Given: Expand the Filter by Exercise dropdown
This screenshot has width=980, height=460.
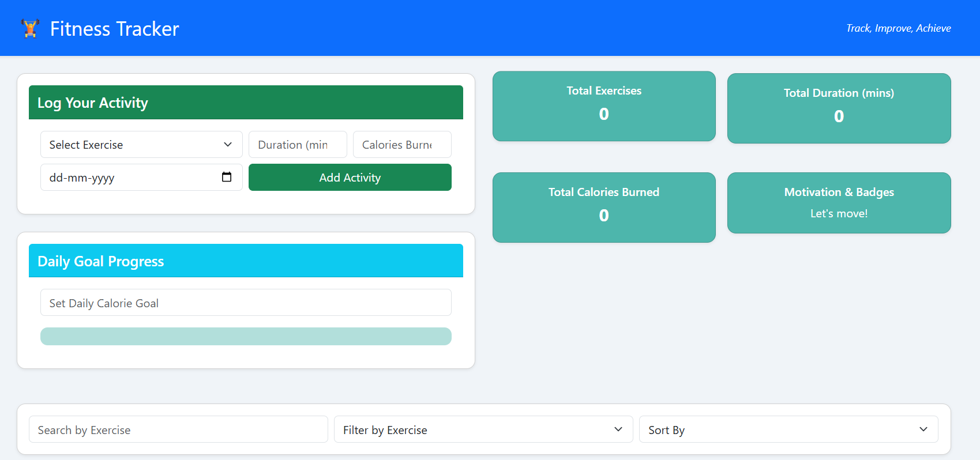Looking at the screenshot, I should (483, 429).
